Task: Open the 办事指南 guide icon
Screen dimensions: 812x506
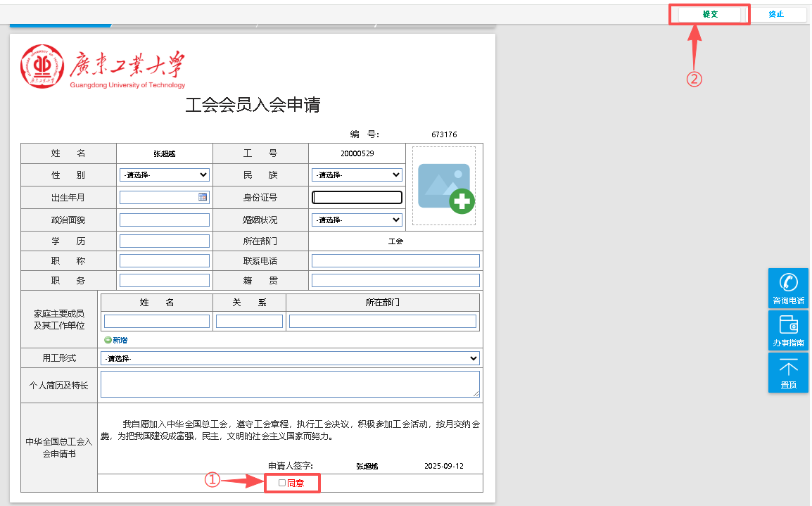Action: [788, 325]
